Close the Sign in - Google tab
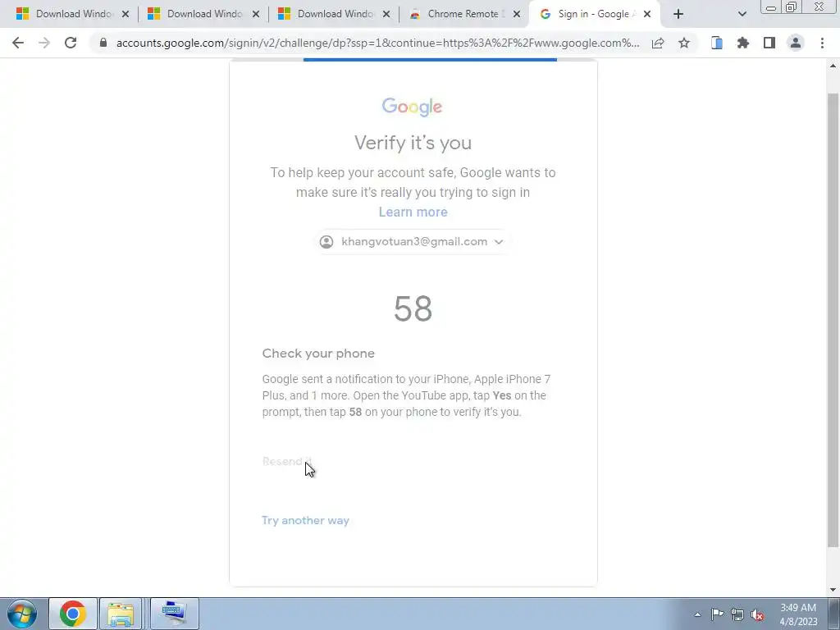Screen dimensions: 840x630 [647, 15]
